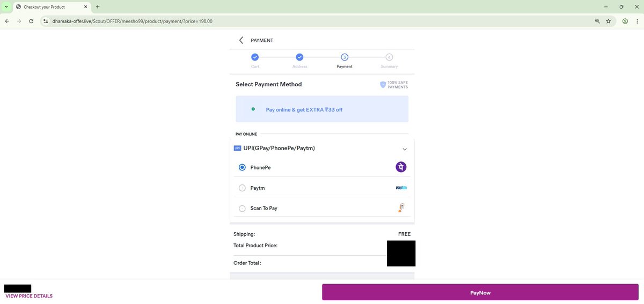Image resolution: width=644 pixels, height=304 pixels.
Task: Click the PayNow button
Action: click(x=480, y=293)
